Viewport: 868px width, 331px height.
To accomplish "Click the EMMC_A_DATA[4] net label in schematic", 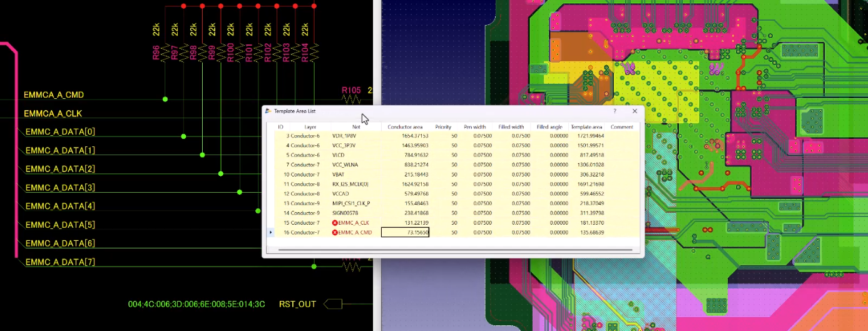I will click(x=60, y=206).
